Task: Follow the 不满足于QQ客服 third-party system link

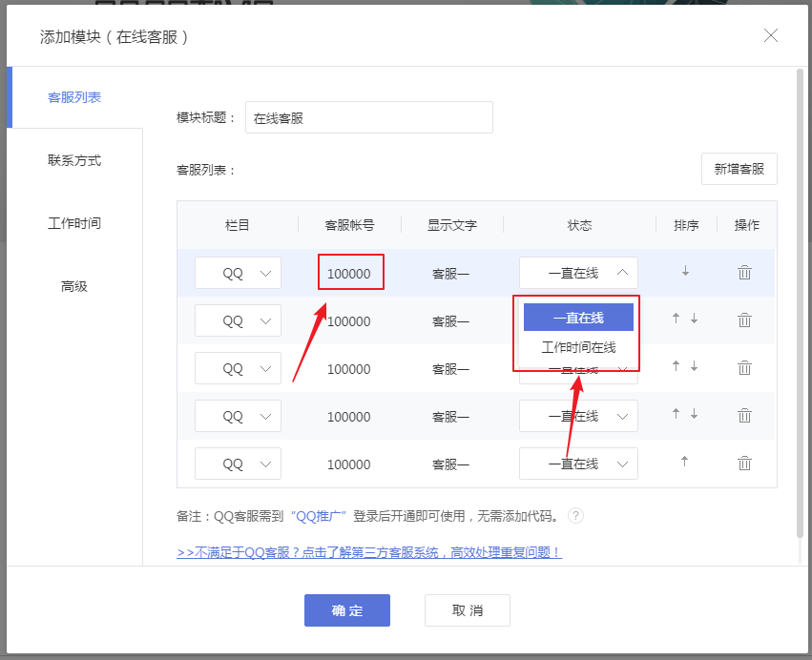Action: point(369,552)
